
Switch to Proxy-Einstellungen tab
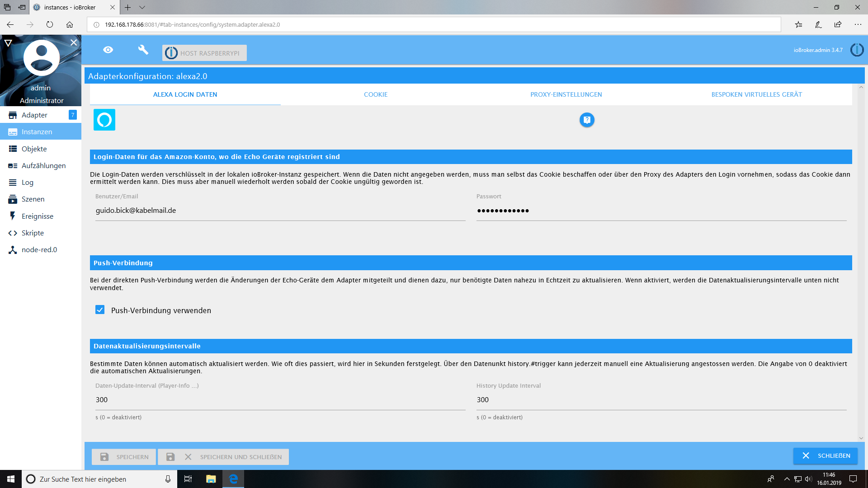point(566,94)
